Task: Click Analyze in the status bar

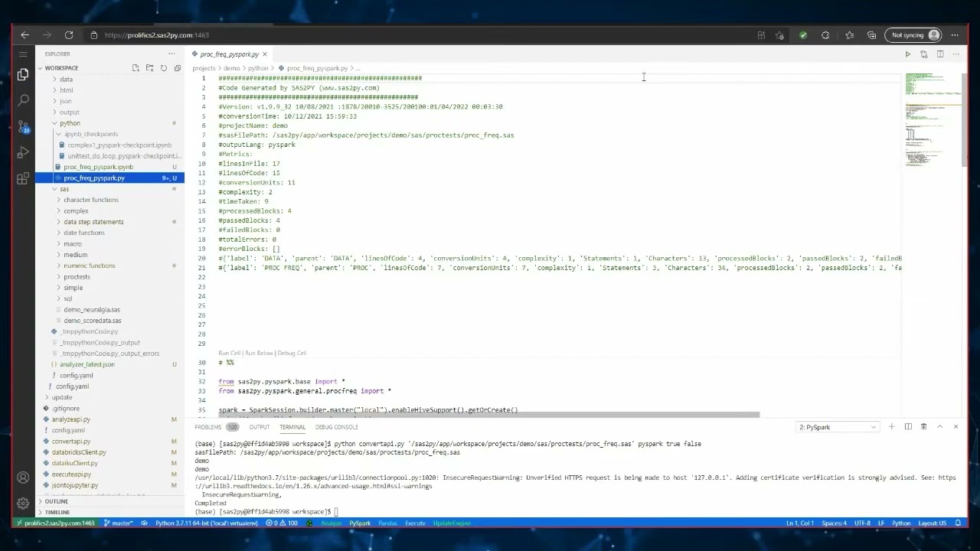Action: (x=331, y=523)
